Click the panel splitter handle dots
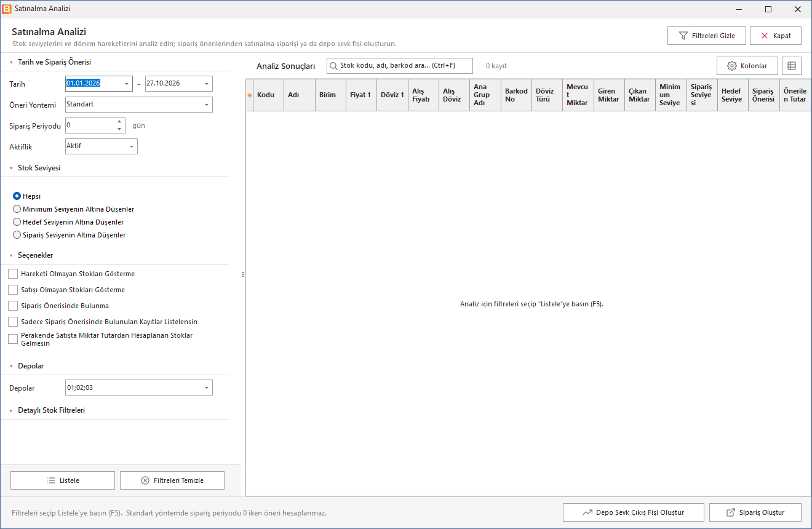Image resolution: width=812 pixels, height=529 pixels. click(243, 274)
